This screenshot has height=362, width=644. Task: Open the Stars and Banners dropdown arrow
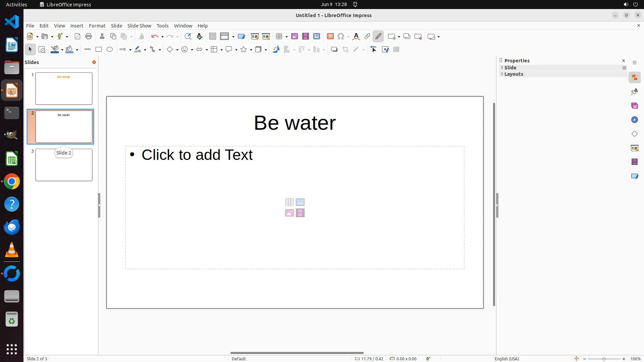coord(251,50)
